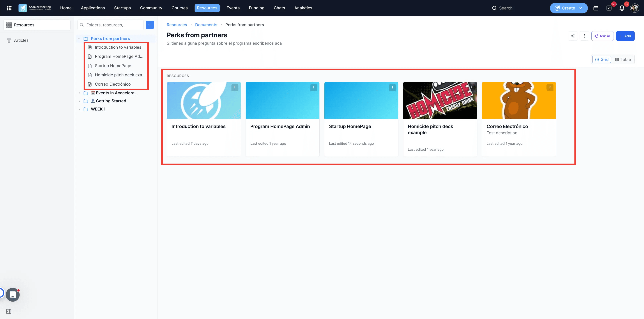Viewport: 644px width, 319px height.
Task: Open the apps grid launcher icon
Action: [9, 8]
